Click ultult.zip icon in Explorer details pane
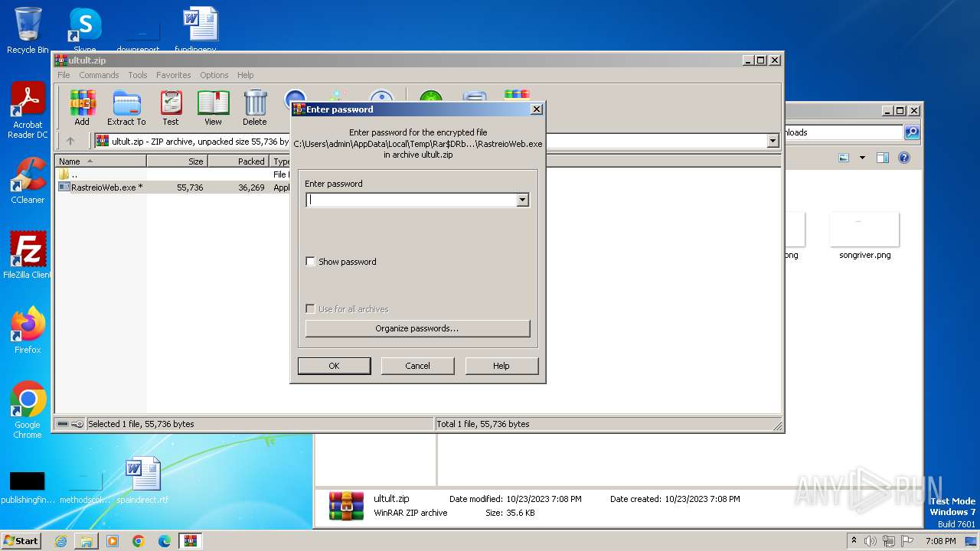Viewport: 980px width, 551px height. 346,506
